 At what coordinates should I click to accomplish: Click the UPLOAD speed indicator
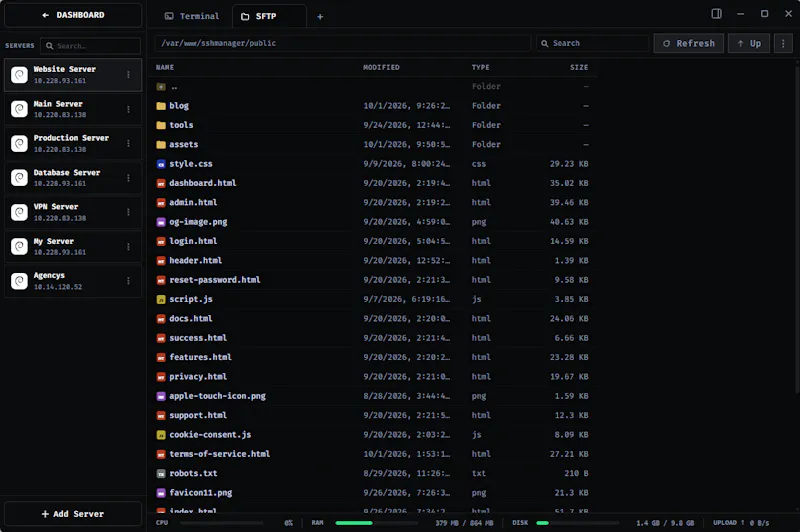tap(741, 523)
